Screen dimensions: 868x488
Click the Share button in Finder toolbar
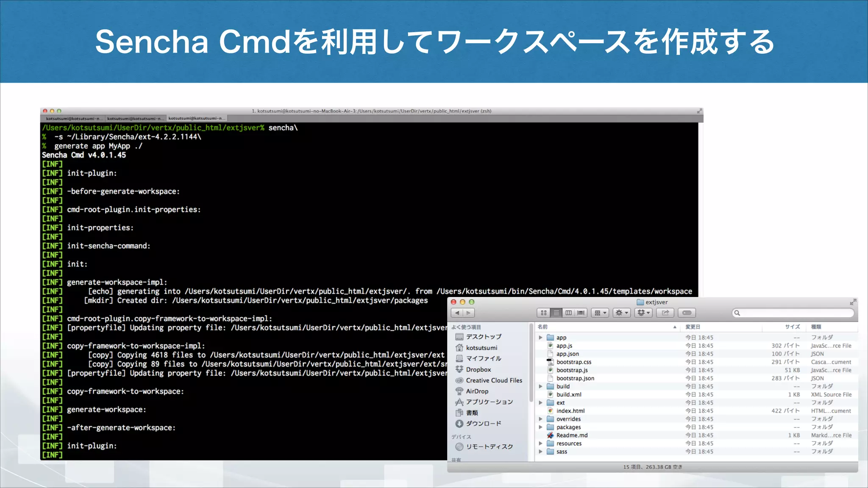665,313
